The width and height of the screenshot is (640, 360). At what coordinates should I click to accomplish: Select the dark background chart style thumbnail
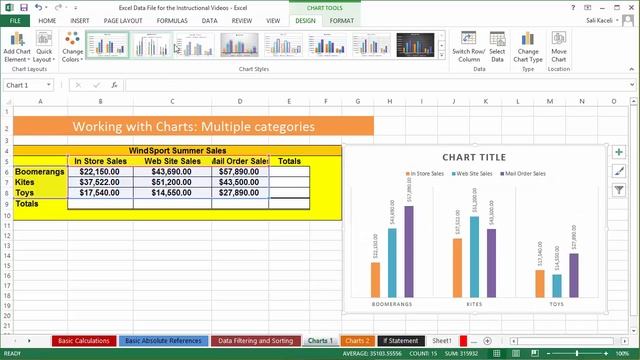pyautogui.click(x=415, y=45)
